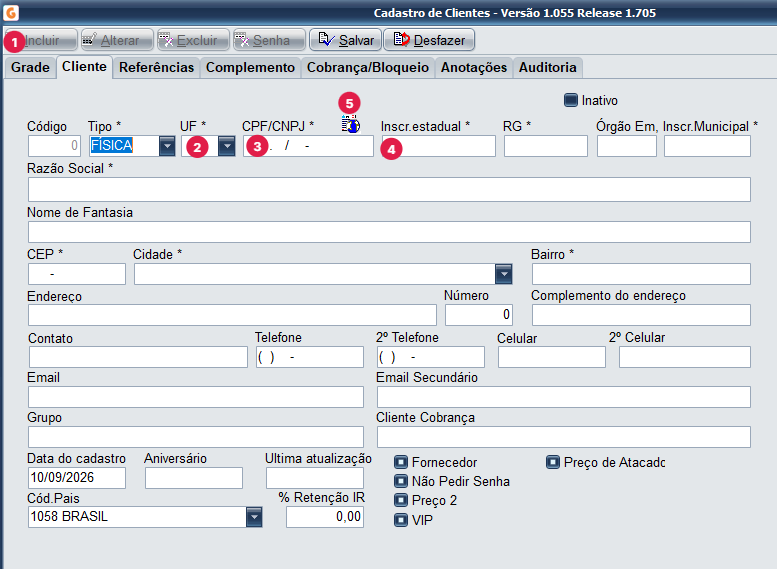The width and height of the screenshot is (777, 569).
Task: Check the Não Pedir Senha option
Action: (x=400, y=481)
